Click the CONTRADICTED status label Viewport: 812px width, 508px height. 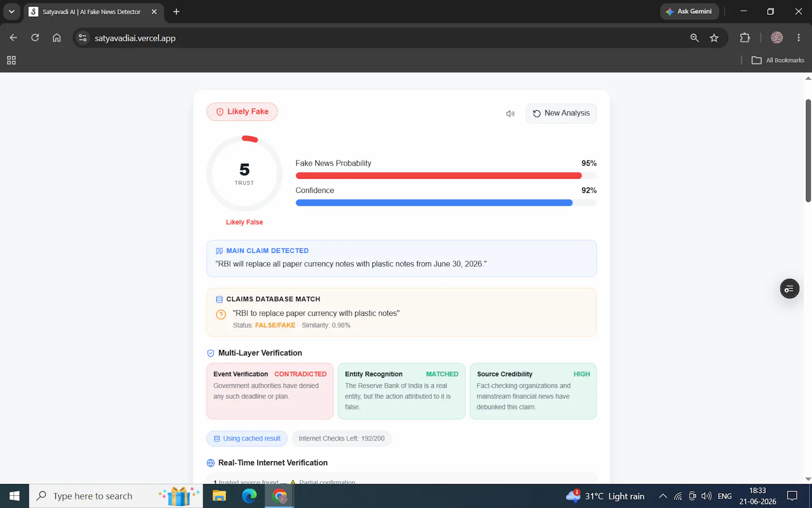coord(300,374)
